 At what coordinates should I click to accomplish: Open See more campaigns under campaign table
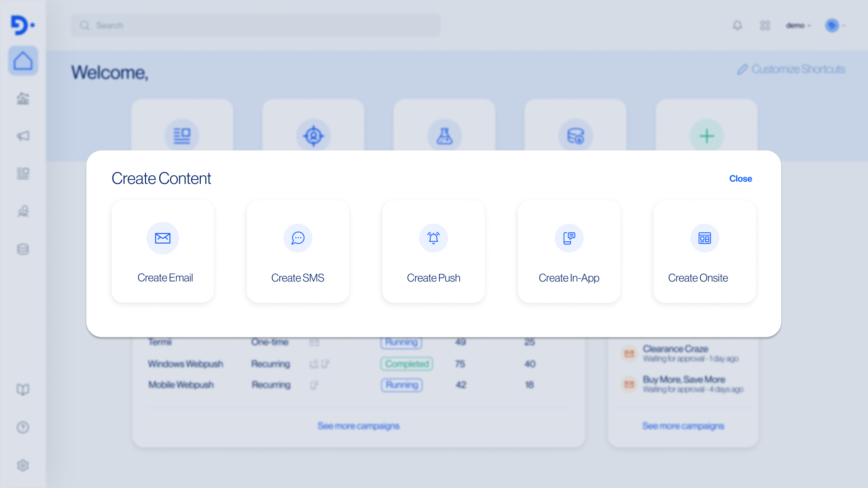coord(358,426)
